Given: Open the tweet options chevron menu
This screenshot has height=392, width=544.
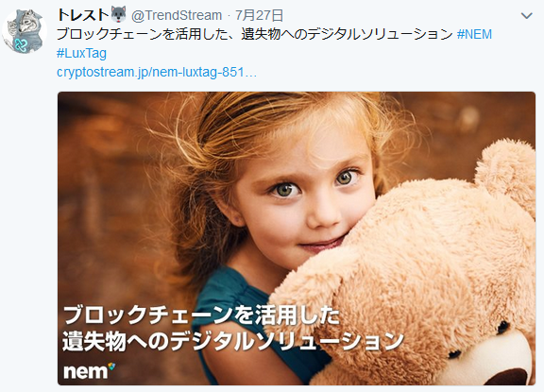Looking at the screenshot, I should [x=526, y=16].
